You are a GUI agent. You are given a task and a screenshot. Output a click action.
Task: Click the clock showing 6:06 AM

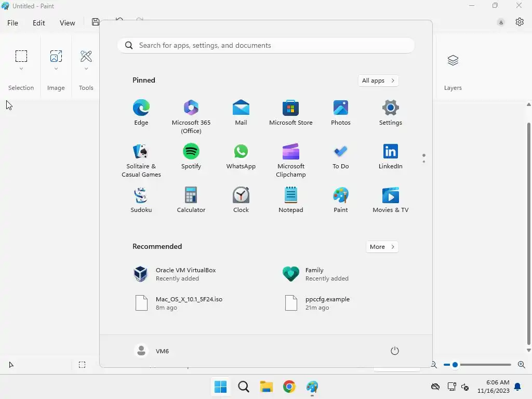[x=494, y=387]
